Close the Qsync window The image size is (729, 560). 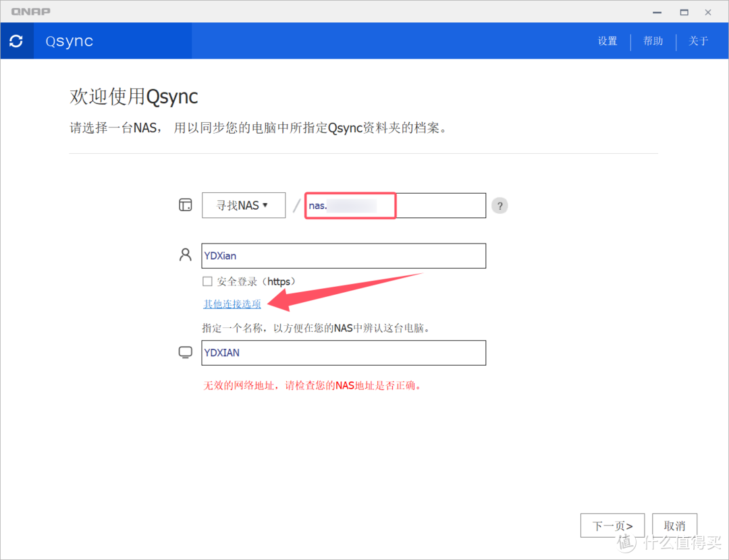pyautogui.click(x=707, y=12)
